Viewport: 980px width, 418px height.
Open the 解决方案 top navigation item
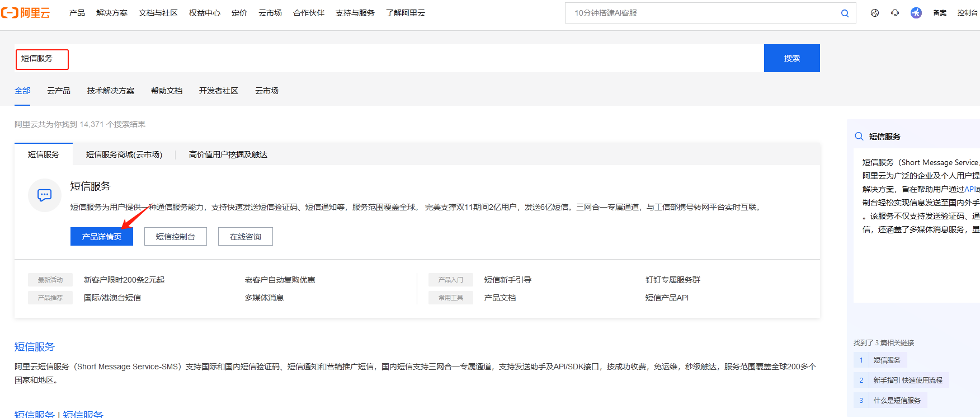point(112,13)
